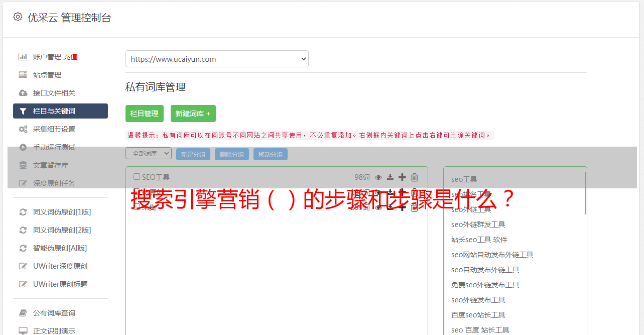Select keyword 站长seo工具 软件
644x335 pixels.
(479, 240)
